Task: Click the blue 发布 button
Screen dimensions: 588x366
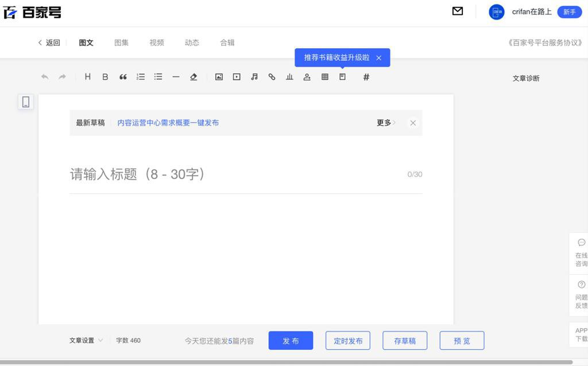Action: coord(291,341)
